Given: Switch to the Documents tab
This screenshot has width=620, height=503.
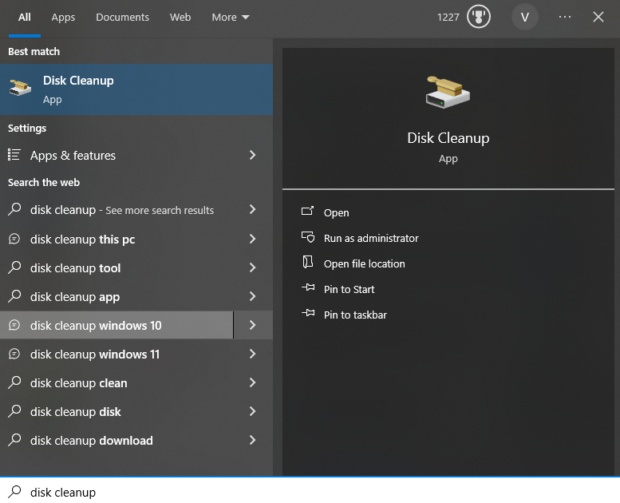Looking at the screenshot, I should point(122,17).
